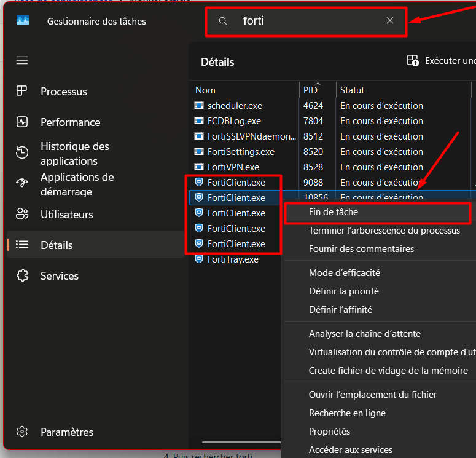This screenshot has width=476, height=458.
Task: Select the FortiSSLVPNdaemon process
Action: 332,136
